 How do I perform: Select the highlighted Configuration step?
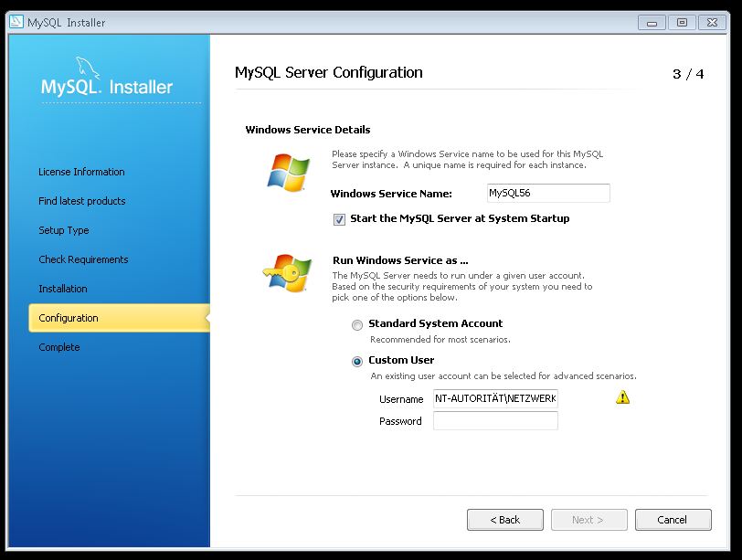(119, 318)
